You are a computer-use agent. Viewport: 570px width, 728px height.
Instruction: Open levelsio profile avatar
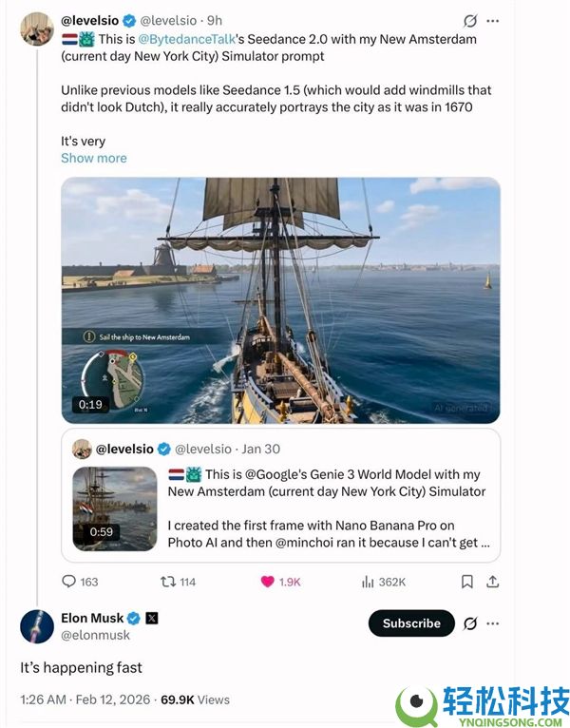pos(37,29)
